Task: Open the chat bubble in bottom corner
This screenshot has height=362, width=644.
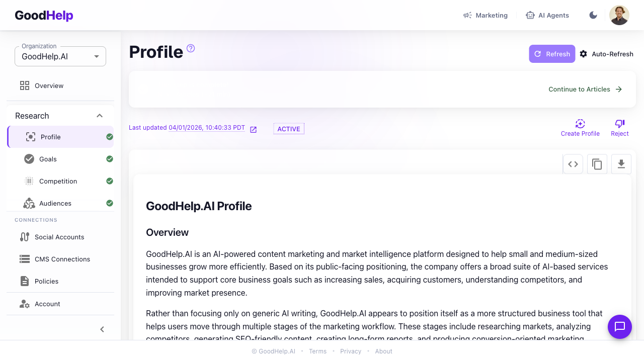Action: pyautogui.click(x=619, y=327)
